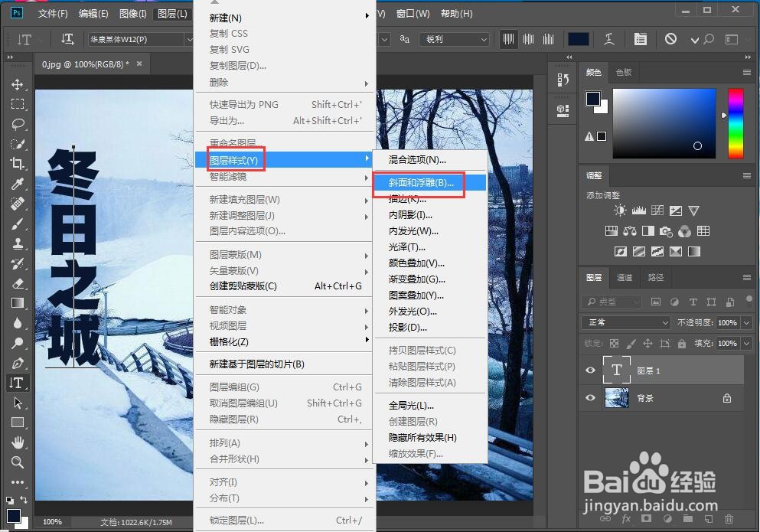Open the layer blending mode dropdown showing 正常

tap(625, 322)
